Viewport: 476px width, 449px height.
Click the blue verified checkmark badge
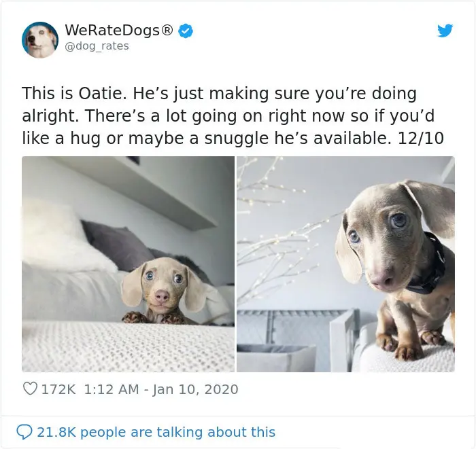tap(185, 31)
